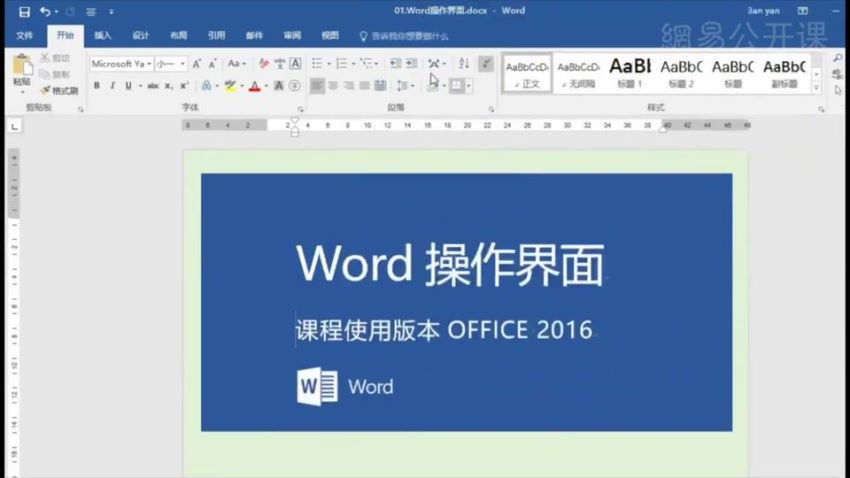
Task: Toggle center text alignment
Action: tap(333, 86)
